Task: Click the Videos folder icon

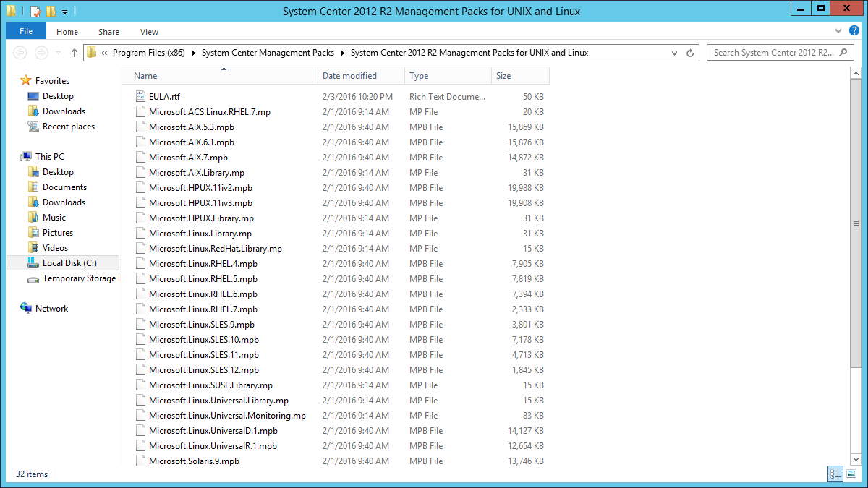Action: coord(33,247)
